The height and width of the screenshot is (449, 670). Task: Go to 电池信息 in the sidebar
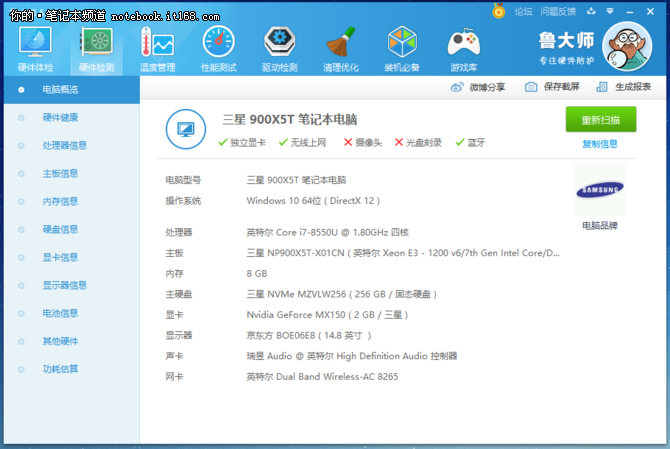[59, 313]
